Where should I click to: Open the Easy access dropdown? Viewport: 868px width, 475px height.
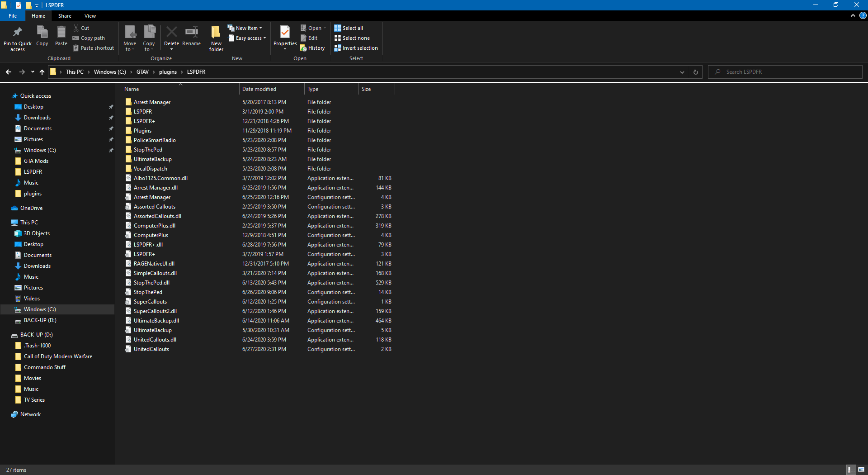247,38
